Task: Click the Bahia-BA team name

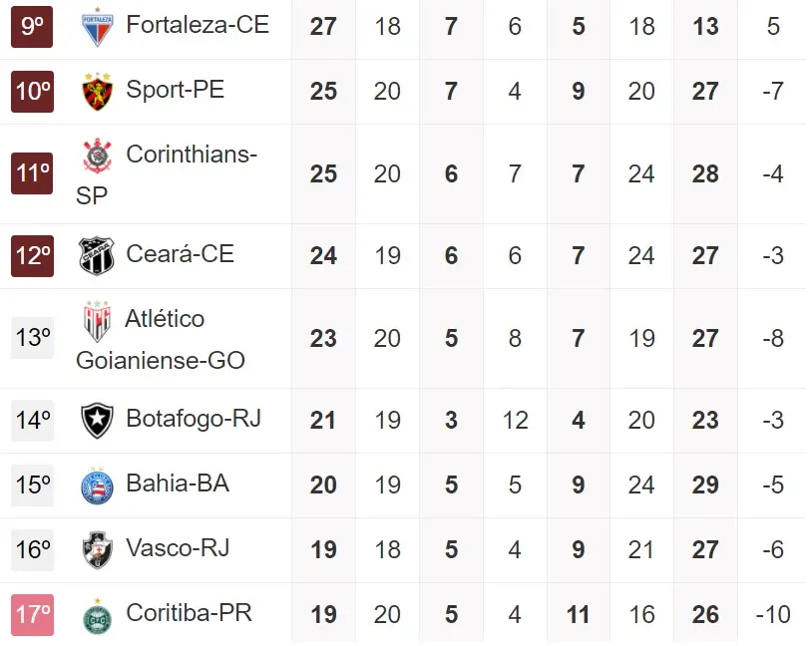Action: tap(178, 484)
